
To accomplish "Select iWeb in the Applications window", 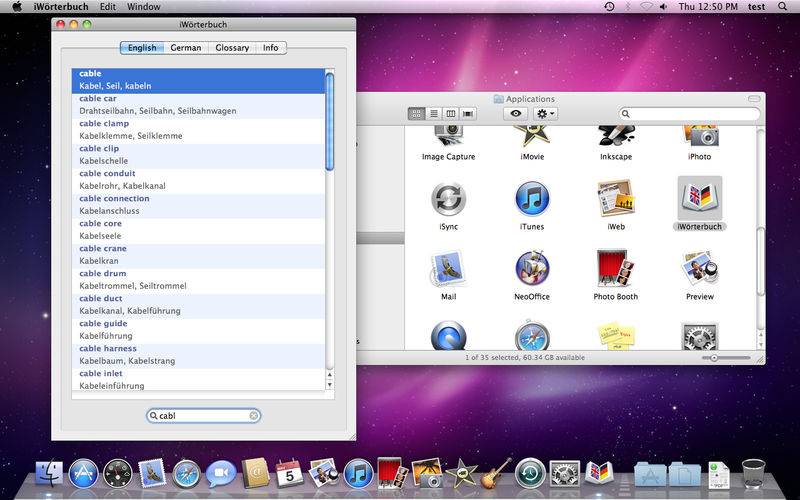I will pyautogui.click(x=616, y=199).
